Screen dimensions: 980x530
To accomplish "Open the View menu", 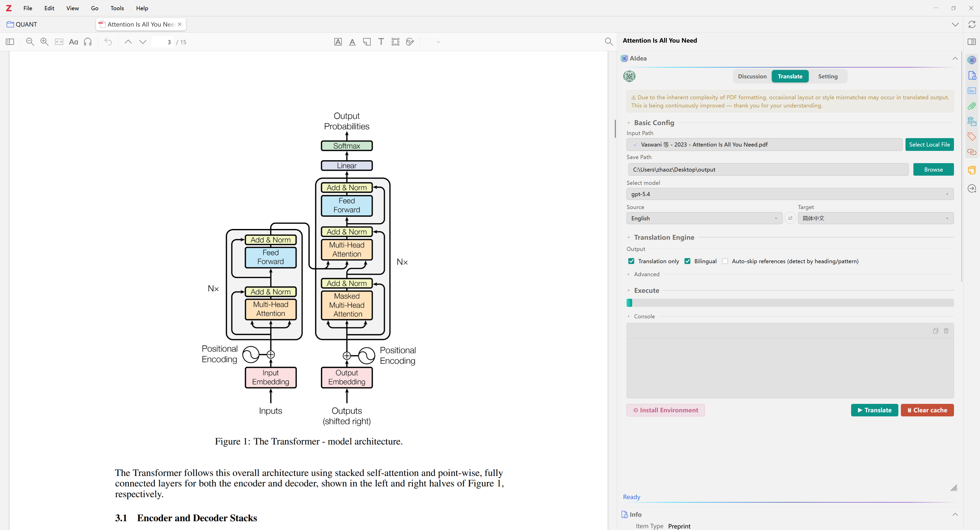I will coord(73,8).
